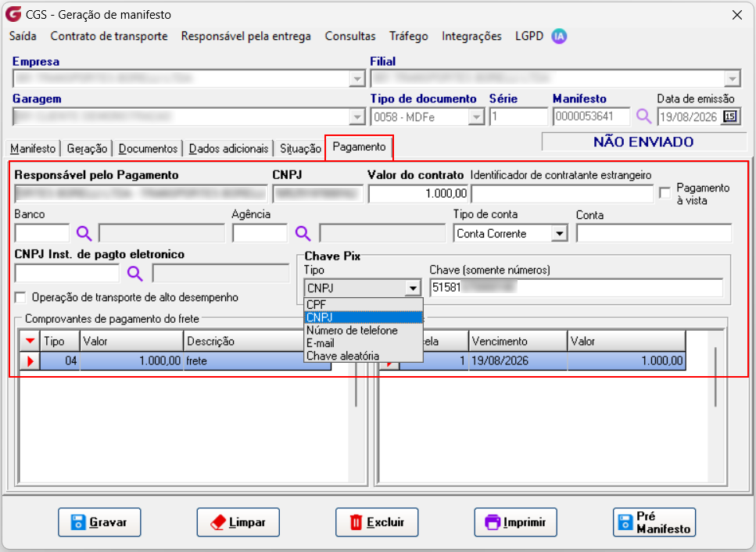
Task: Expand the Tipo de documento combo box
Action: pos(476,116)
